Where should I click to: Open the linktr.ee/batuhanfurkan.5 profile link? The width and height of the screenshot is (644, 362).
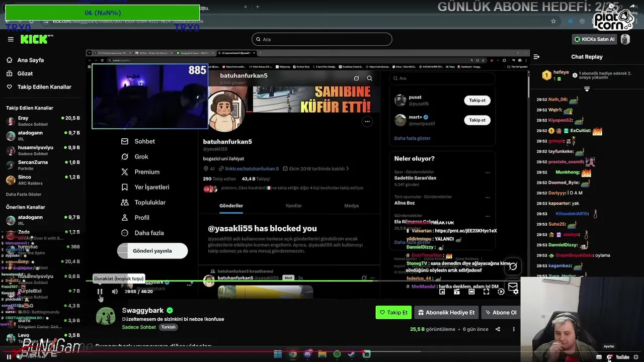click(x=252, y=169)
